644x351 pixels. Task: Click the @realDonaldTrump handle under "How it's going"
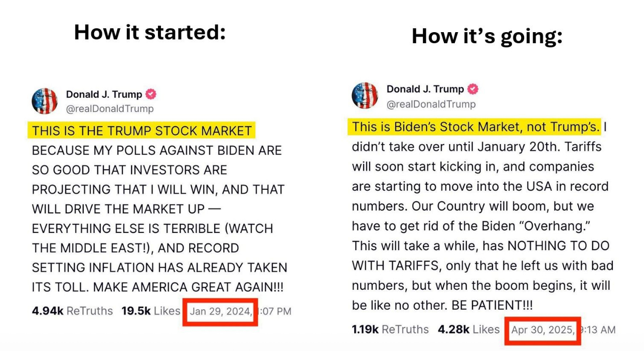tap(431, 104)
